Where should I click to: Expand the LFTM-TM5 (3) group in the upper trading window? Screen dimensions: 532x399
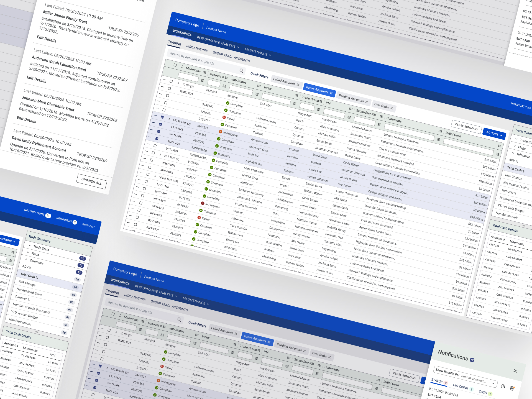(x=169, y=119)
